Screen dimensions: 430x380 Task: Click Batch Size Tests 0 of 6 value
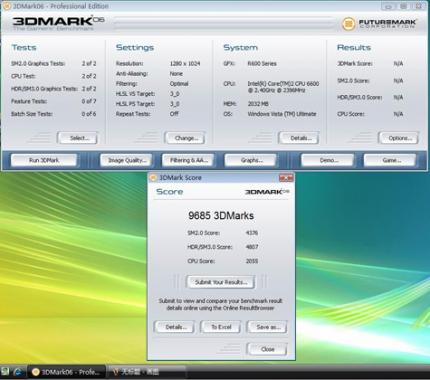[x=89, y=114]
